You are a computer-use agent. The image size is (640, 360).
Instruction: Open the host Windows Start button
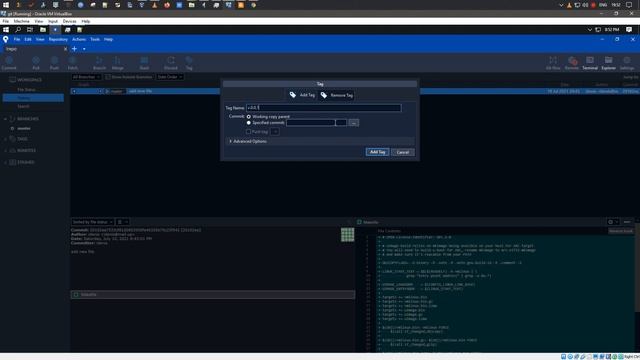6,5
